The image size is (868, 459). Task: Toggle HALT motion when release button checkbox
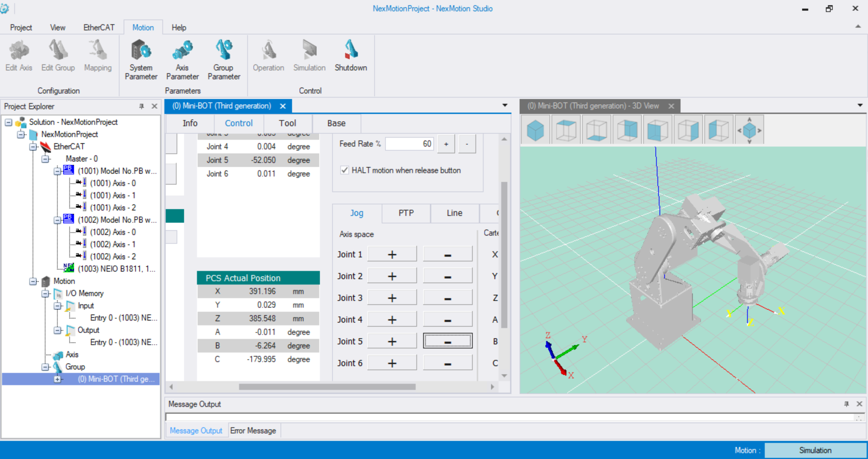click(x=345, y=170)
